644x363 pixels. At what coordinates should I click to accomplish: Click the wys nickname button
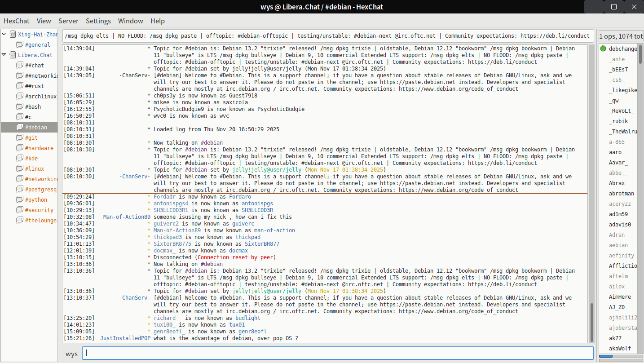pos(71,354)
